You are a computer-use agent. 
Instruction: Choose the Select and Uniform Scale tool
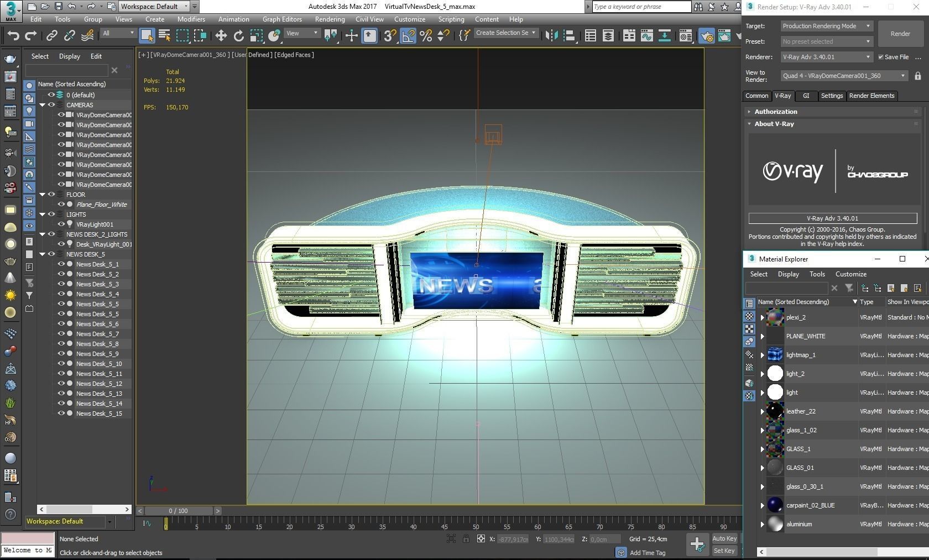256,36
